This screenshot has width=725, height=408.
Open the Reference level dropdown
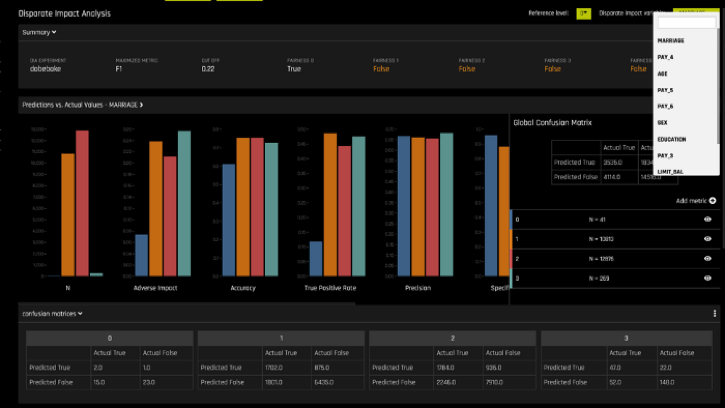pos(583,13)
